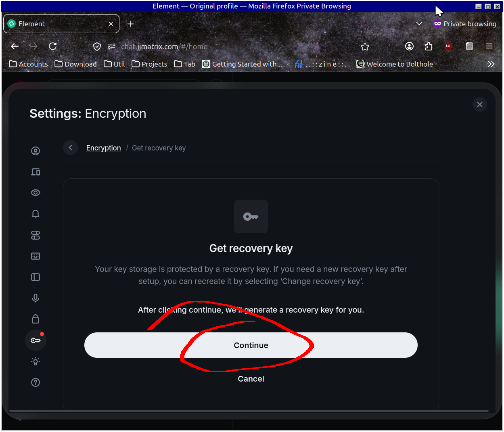This screenshot has height=432, width=504.
Task: Open the Tab bookmark folder
Action: 185,64
